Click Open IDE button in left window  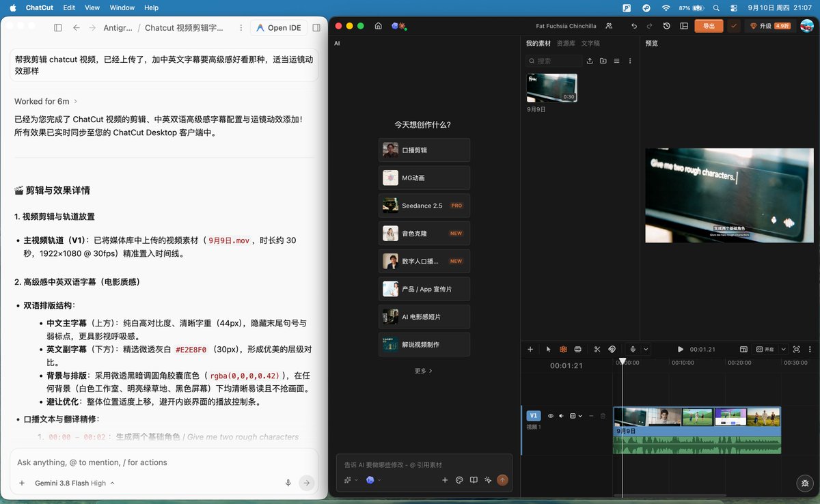click(x=278, y=27)
